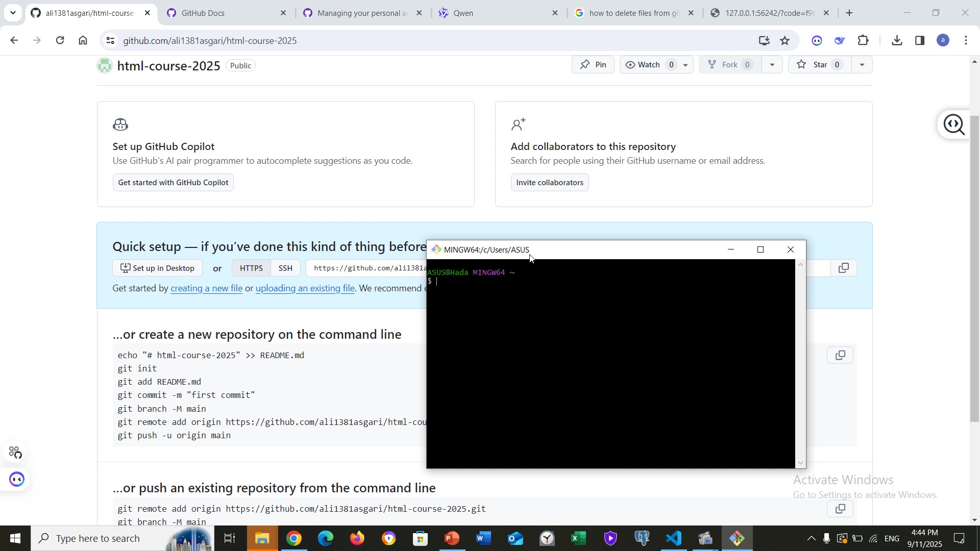Copy the create-repository command block
The height and width of the screenshot is (551, 980).
[x=840, y=356]
